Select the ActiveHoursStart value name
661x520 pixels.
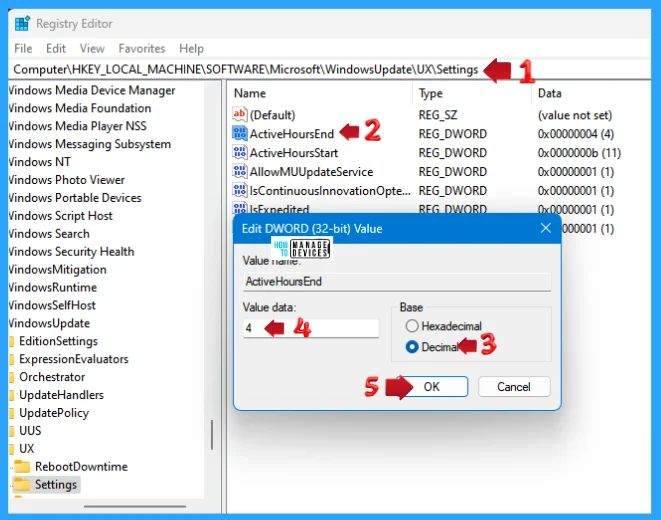pos(294,153)
